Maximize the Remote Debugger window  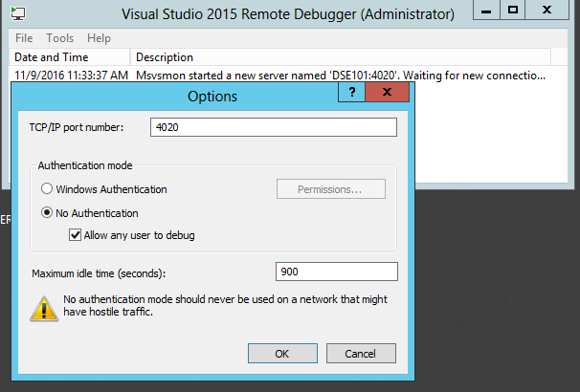pyautogui.click(x=513, y=10)
